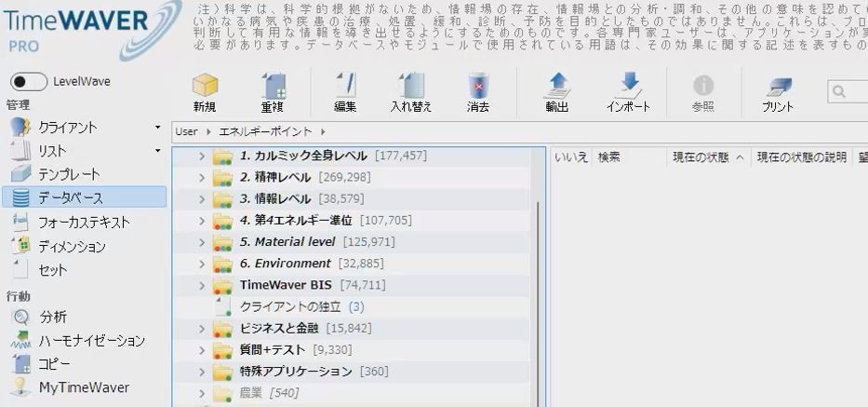Select 4. 第4エネルギー準位 row
Image resolution: width=868 pixels, height=407 pixels.
coord(352,221)
